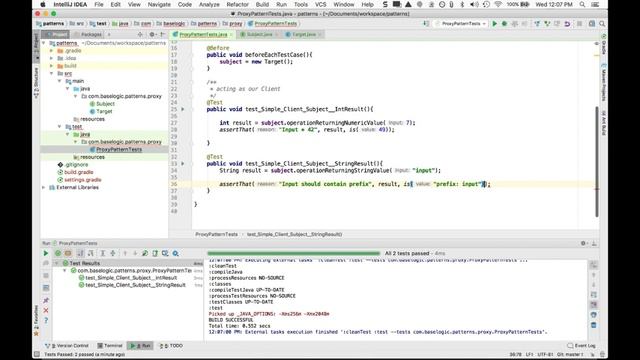Click the Make Project build icon
The image size is (640, 360).
(x=426, y=24)
